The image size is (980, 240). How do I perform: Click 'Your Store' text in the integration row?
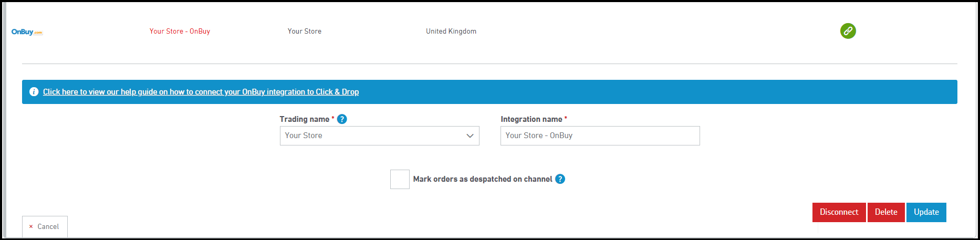305,32
